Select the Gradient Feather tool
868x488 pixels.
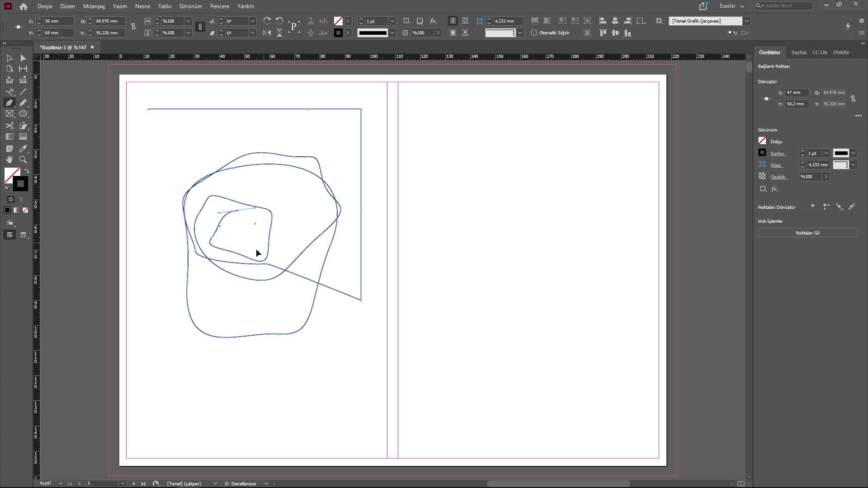click(x=23, y=136)
